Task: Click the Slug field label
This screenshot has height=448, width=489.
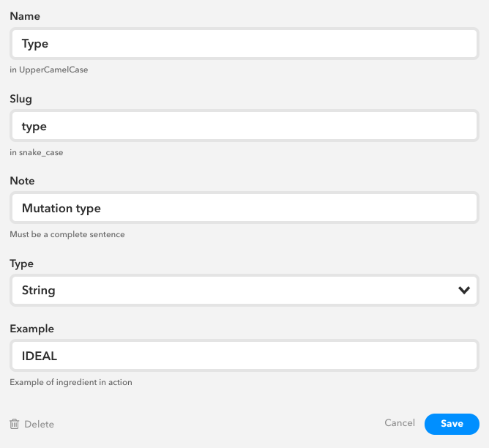Action: 20,98
